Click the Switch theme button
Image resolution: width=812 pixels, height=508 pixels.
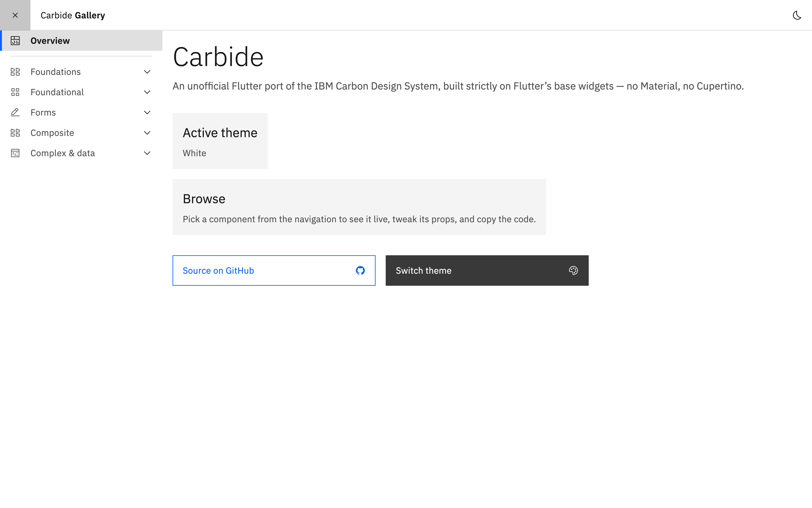coord(487,271)
